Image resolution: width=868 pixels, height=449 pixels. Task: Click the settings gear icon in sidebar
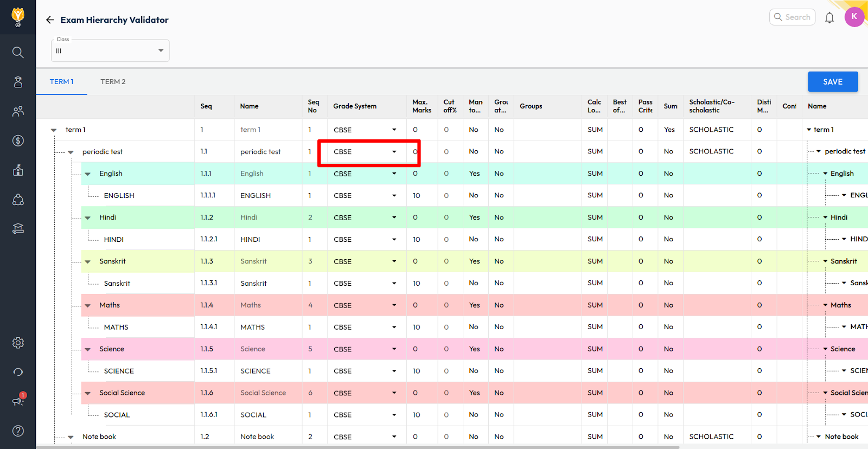tap(18, 343)
